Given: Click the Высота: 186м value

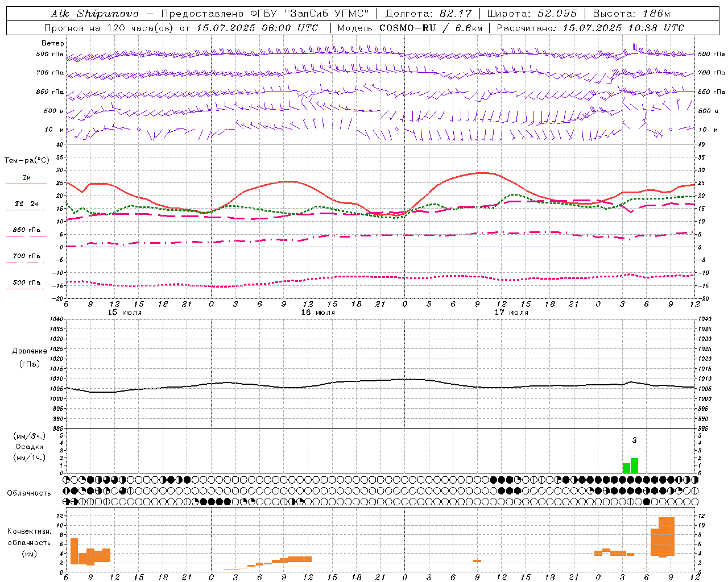Looking at the screenshot, I should pyautogui.click(x=631, y=14).
